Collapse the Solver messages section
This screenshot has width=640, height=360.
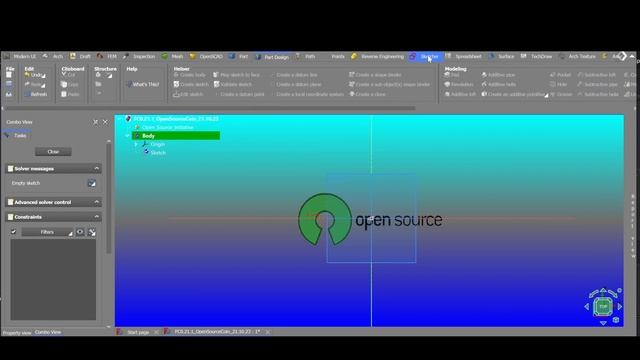[x=97, y=169]
